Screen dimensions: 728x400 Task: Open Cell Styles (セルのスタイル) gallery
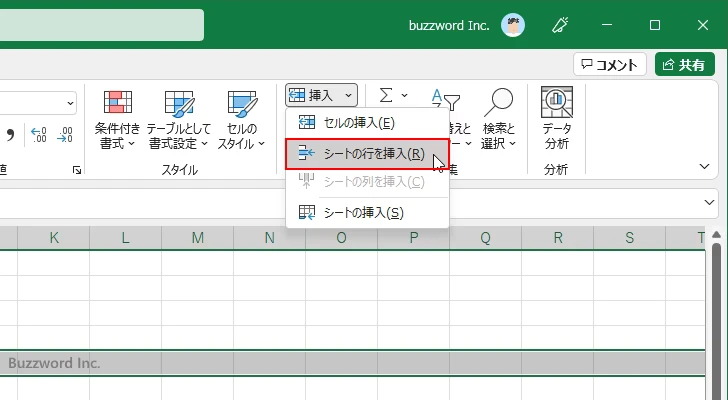pos(241,120)
